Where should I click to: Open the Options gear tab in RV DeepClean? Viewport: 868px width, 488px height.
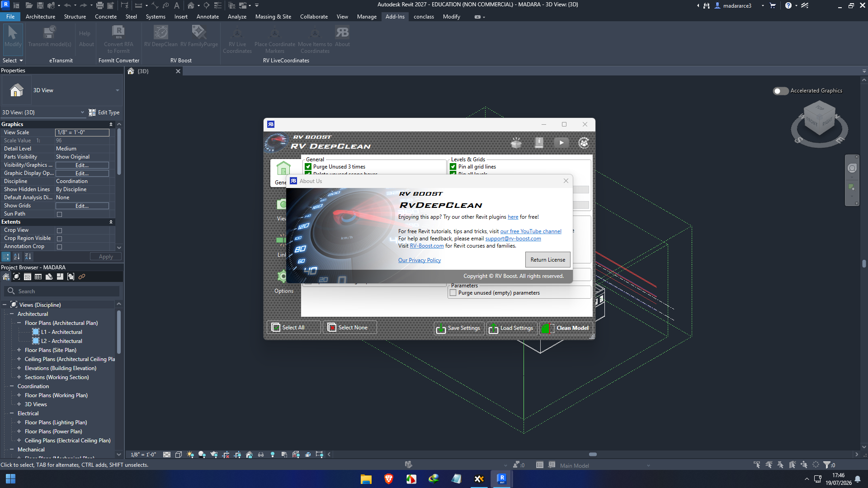(x=283, y=281)
